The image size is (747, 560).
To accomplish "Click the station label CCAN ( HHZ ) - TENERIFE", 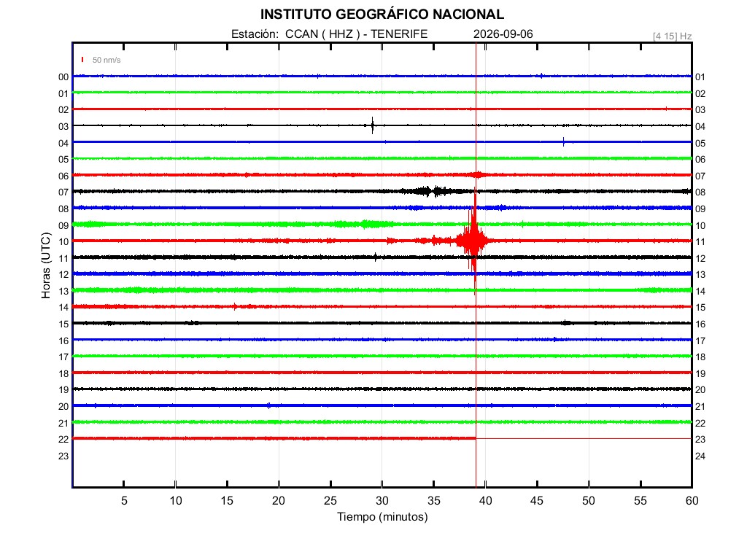I will click(x=356, y=34).
